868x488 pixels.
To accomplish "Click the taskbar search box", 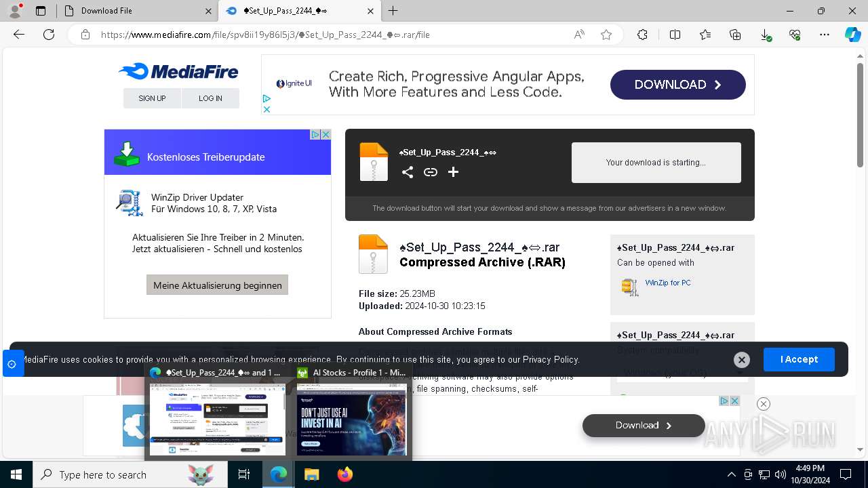I will click(x=130, y=474).
